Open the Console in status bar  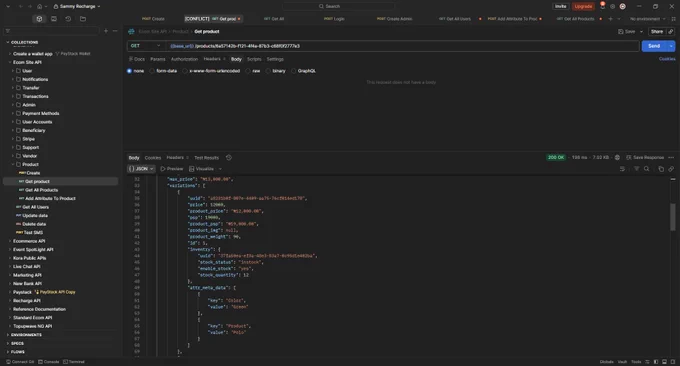click(x=49, y=362)
